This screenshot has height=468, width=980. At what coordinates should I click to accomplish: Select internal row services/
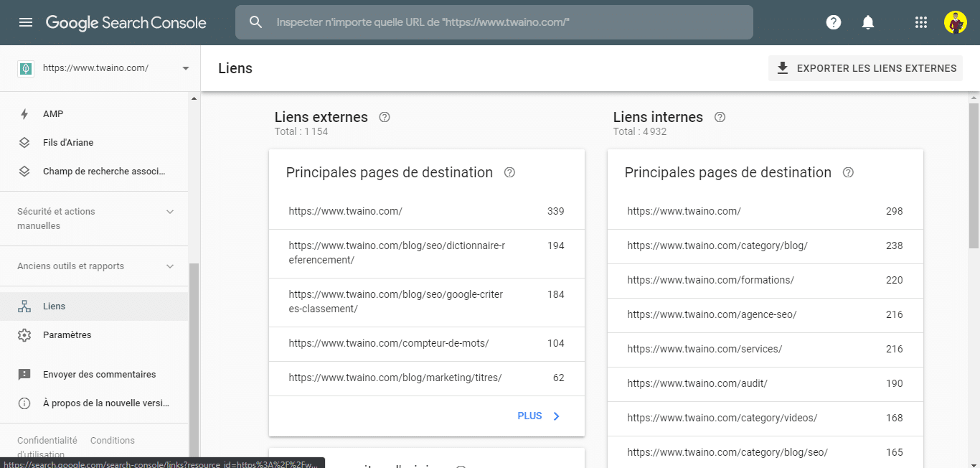tap(765, 350)
